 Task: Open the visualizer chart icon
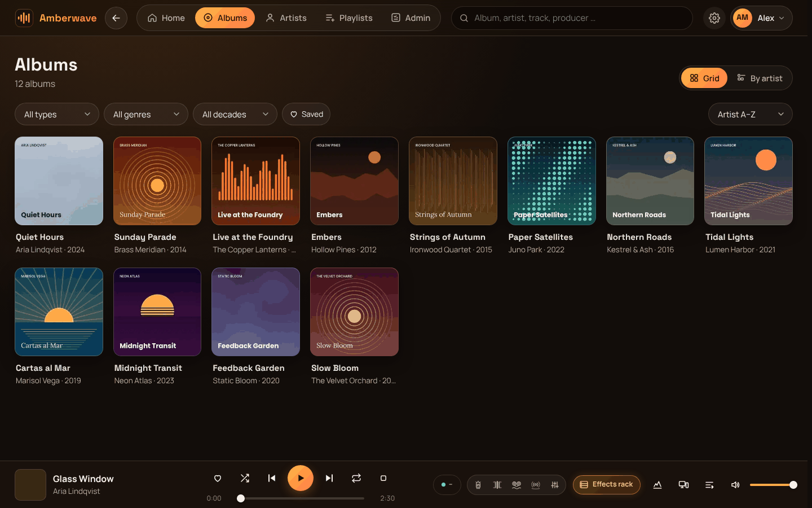click(x=657, y=485)
